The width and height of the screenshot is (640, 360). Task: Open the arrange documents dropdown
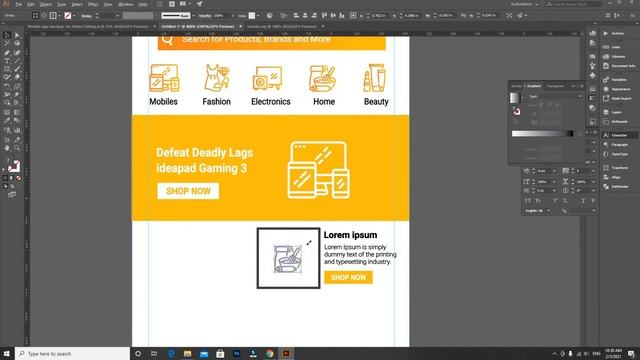185,4
